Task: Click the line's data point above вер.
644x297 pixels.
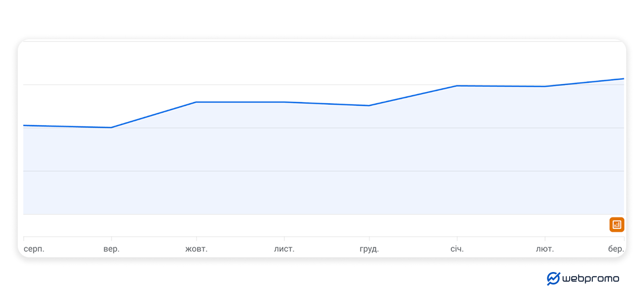Action: click(111, 128)
